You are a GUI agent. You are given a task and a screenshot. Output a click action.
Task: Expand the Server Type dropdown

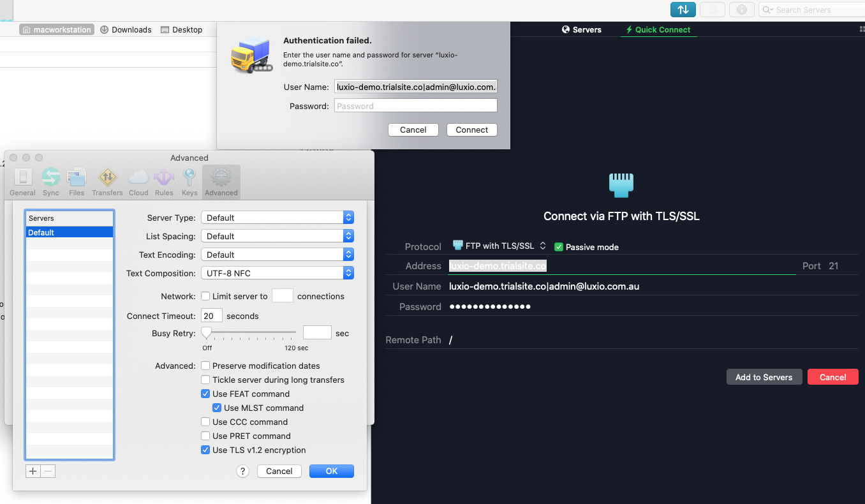click(277, 218)
